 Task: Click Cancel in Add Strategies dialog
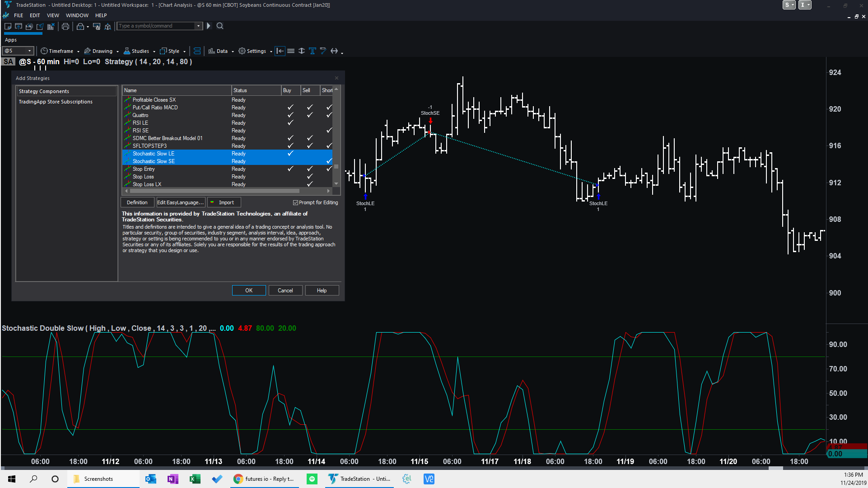tap(285, 291)
